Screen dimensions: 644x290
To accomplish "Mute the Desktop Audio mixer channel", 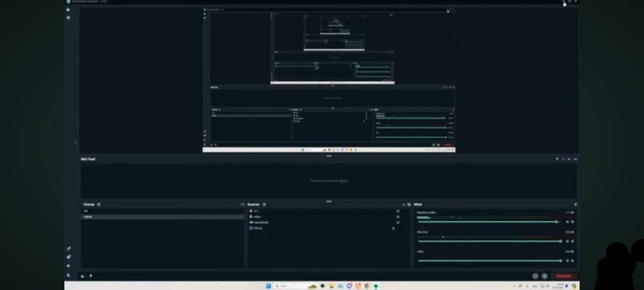I will [568, 222].
